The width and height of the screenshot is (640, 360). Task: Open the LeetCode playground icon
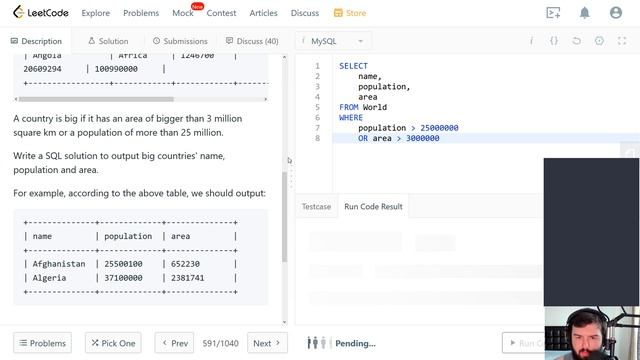point(553,13)
